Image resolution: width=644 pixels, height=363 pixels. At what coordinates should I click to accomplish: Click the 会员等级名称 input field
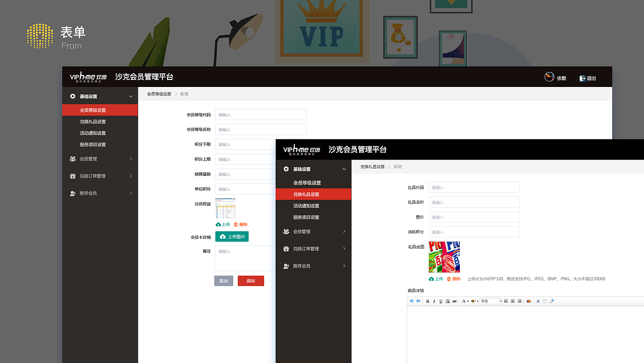pyautogui.click(x=261, y=129)
